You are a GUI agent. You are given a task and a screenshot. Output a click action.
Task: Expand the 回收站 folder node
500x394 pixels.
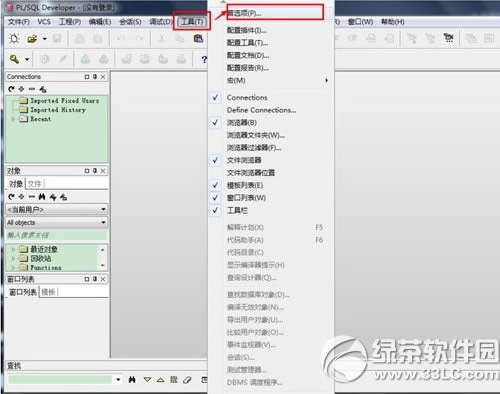tap(13, 258)
